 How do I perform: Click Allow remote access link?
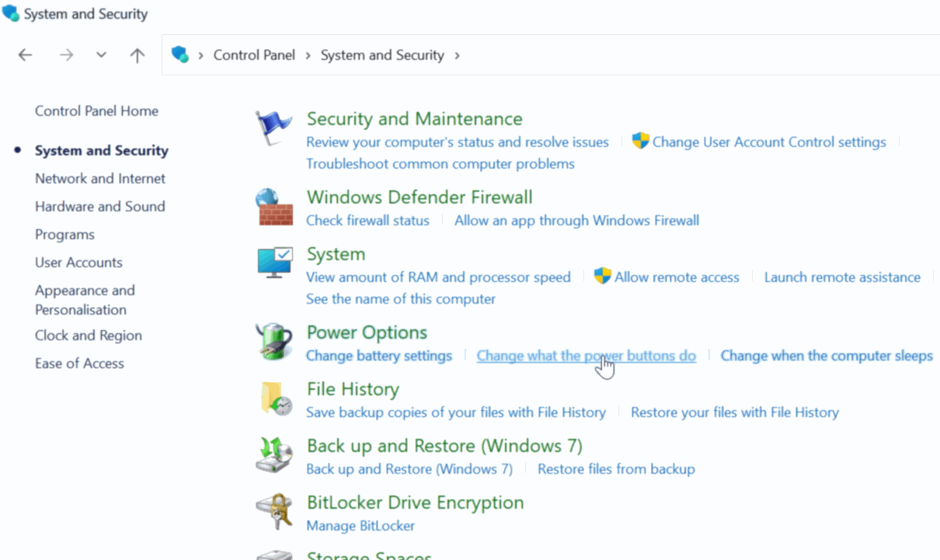coord(677,277)
